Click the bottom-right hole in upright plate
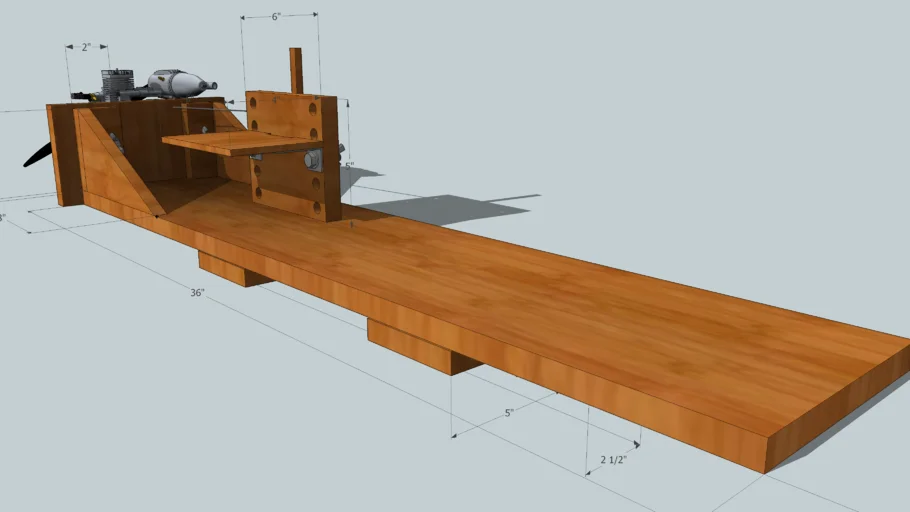Image resolution: width=910 pixels, height=512 pixels. click(x=316, y=207)
